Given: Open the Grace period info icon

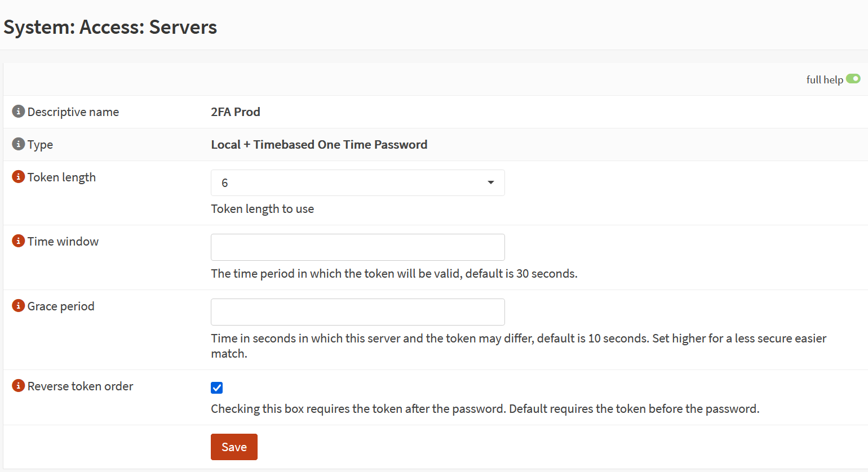Looking at the screenshot, I should pos(18,306).
